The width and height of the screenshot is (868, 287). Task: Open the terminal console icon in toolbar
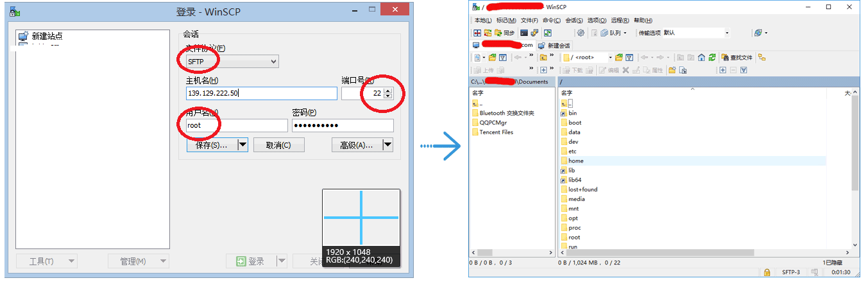524,33
